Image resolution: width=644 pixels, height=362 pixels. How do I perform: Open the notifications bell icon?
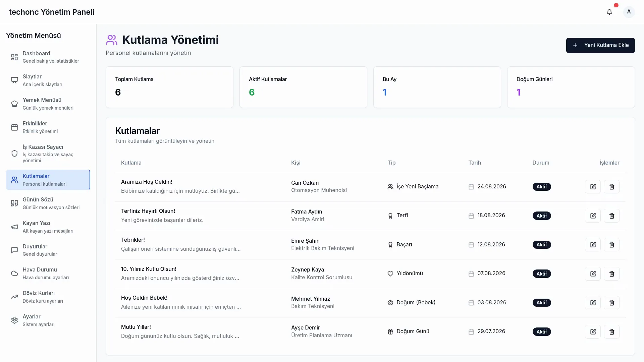tap(609, 12)
